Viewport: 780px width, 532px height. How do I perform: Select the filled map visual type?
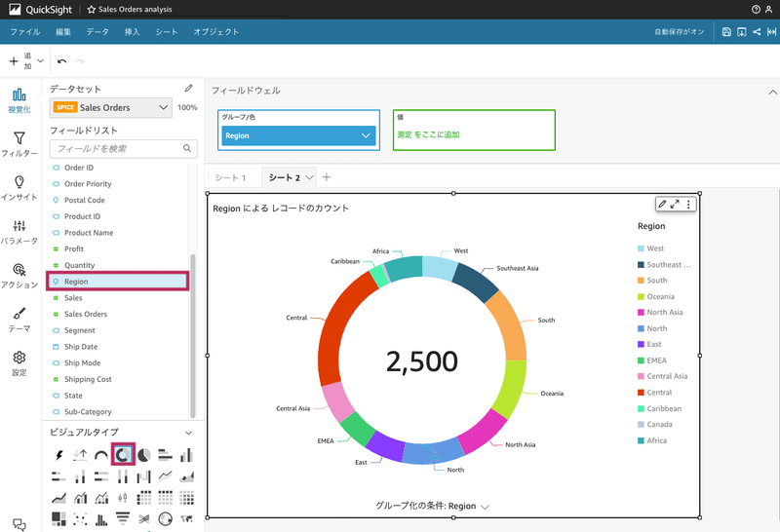coord(186,519)
